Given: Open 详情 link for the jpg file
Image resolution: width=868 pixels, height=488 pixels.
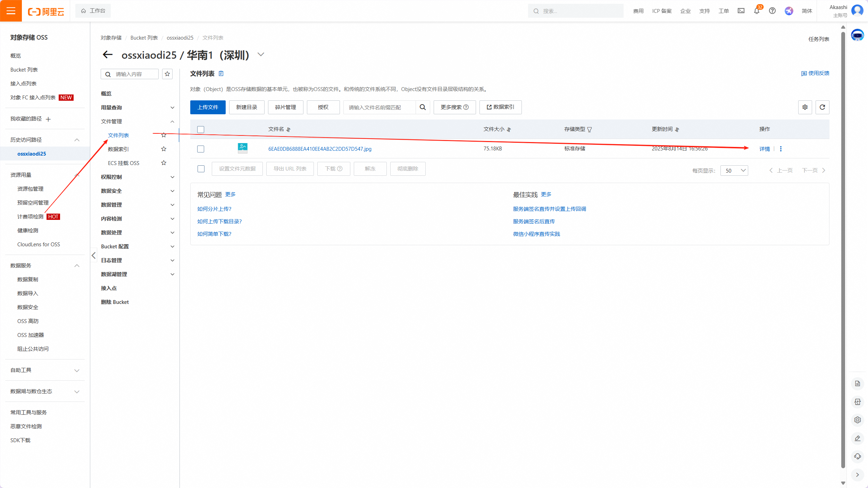Looking at the screenshot, I should click(x=764, y=149).
